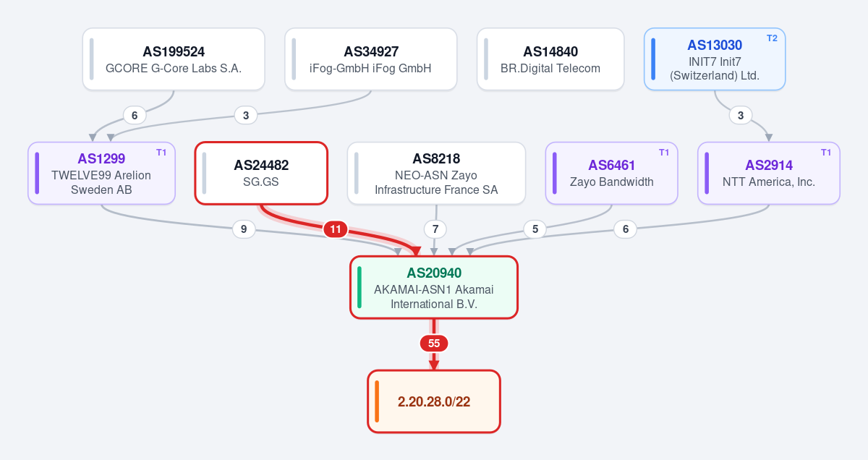The width and height of the screenshot is (868, 460).
Task: Select the AS34927 iFog GmbH node
Action: click(x=371, y=59)
